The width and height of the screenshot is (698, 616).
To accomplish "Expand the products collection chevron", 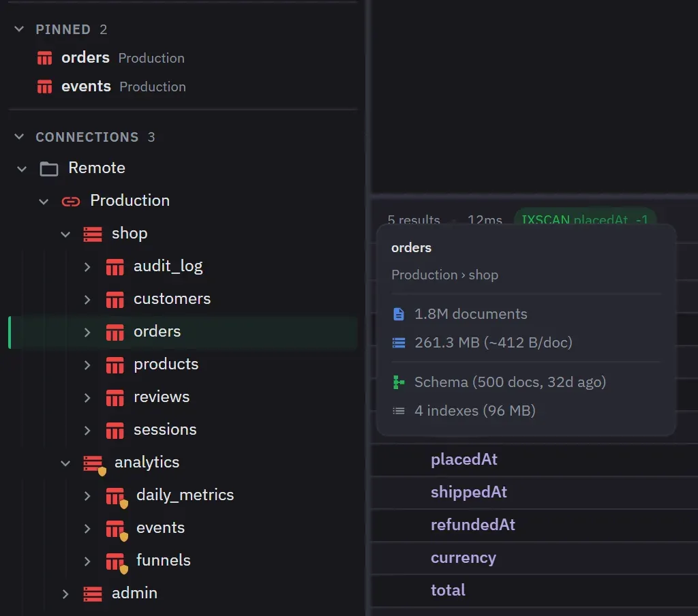I will (87, 365).
